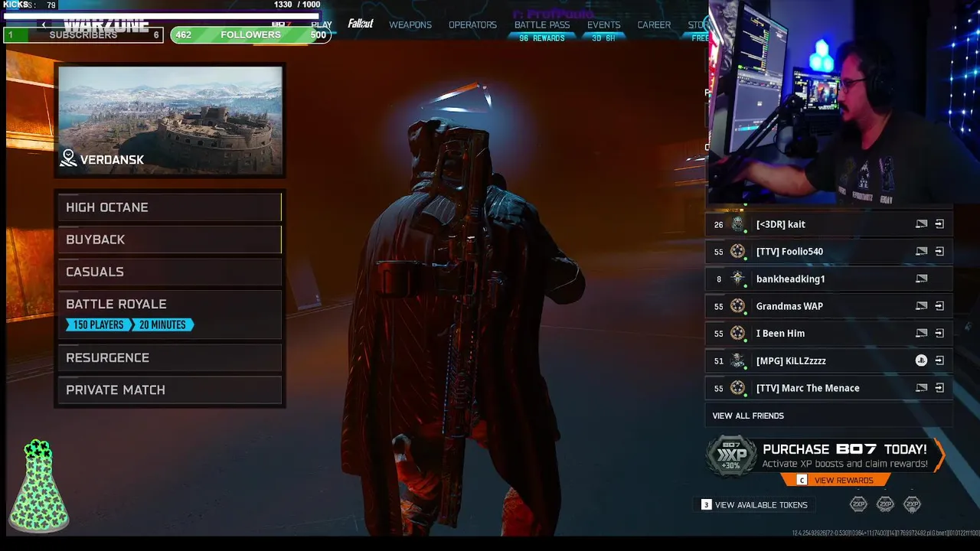Switch to the CAREER tab
Viewport: 980px width, 551px height.
pyautogui.click(x=654, y=24)
